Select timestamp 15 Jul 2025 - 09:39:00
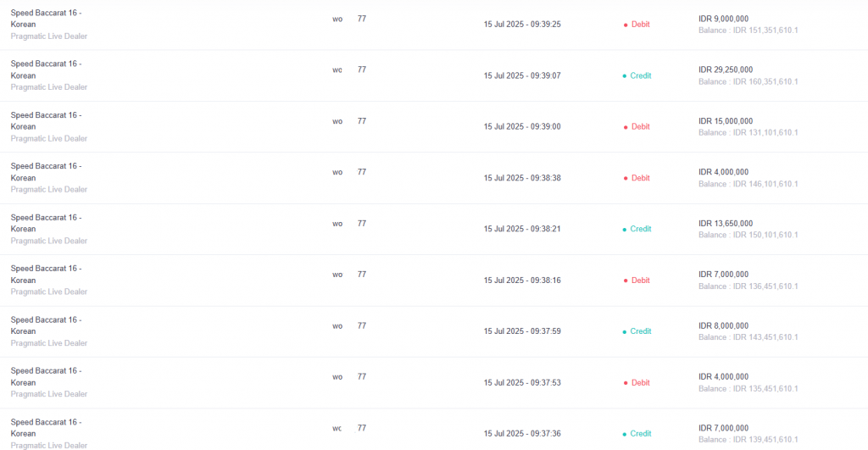Screen dimensions: 868x450 (x=522, y=127)
